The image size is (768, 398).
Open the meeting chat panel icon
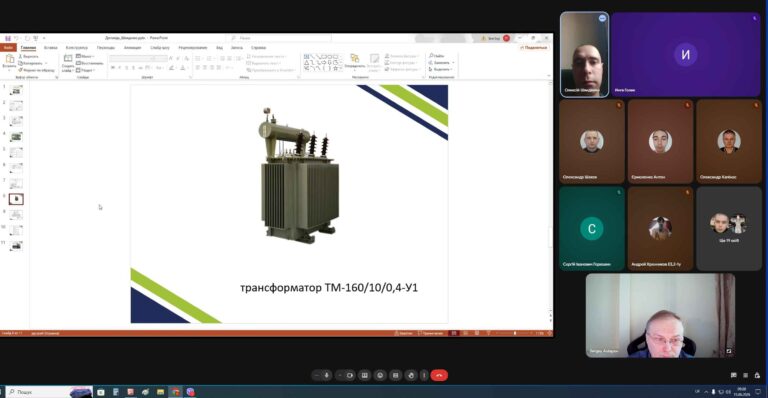coord(733,375)
